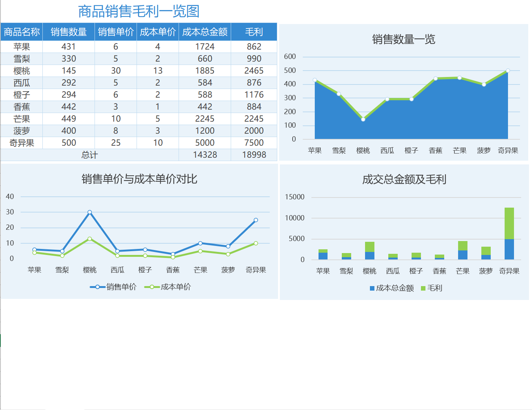Select total profit cell 18998

(254, 155)
